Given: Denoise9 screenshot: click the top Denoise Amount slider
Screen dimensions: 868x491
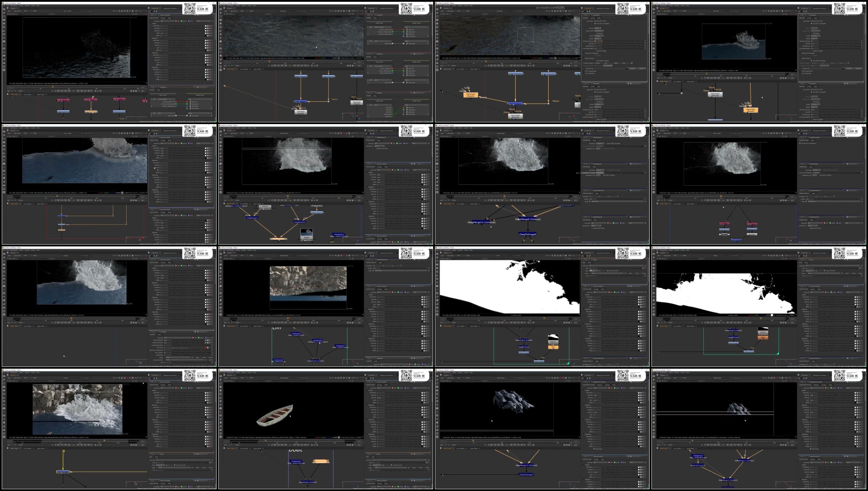Looking at the screenshot, I should click(x=623, y=41).
